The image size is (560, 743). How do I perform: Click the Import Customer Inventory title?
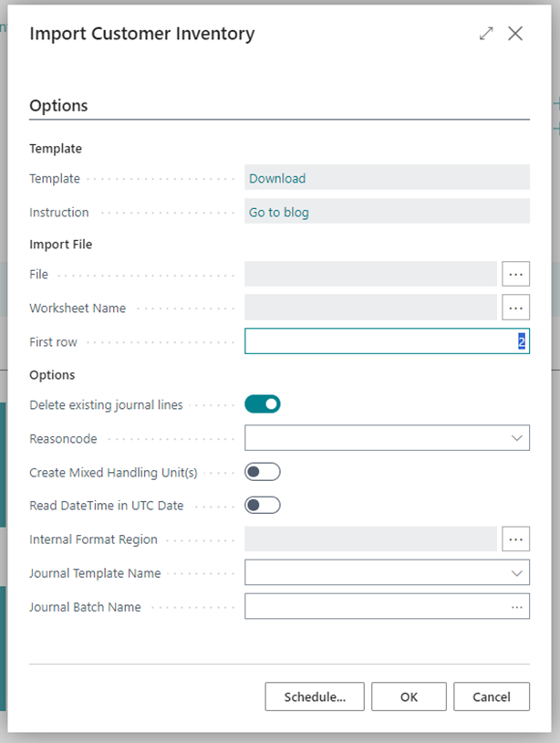pyautogui.click(x=142, y=34)
